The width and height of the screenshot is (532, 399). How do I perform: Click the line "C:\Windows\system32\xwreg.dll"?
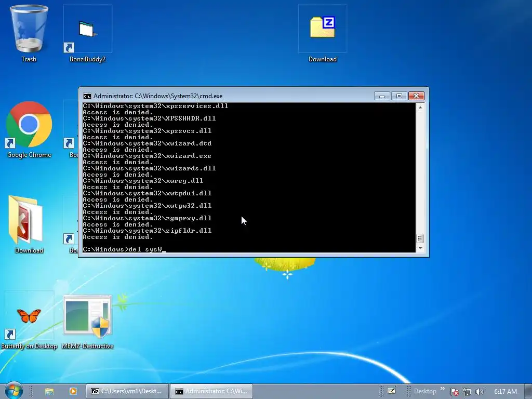pyautogui.click(x=143, y=181)
